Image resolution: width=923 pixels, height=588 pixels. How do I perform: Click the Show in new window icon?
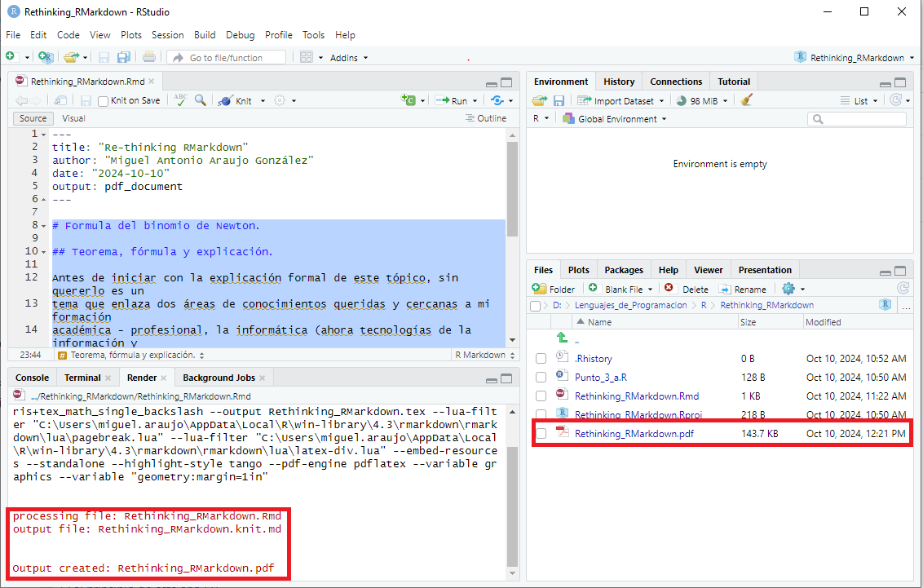pos(60,100)
